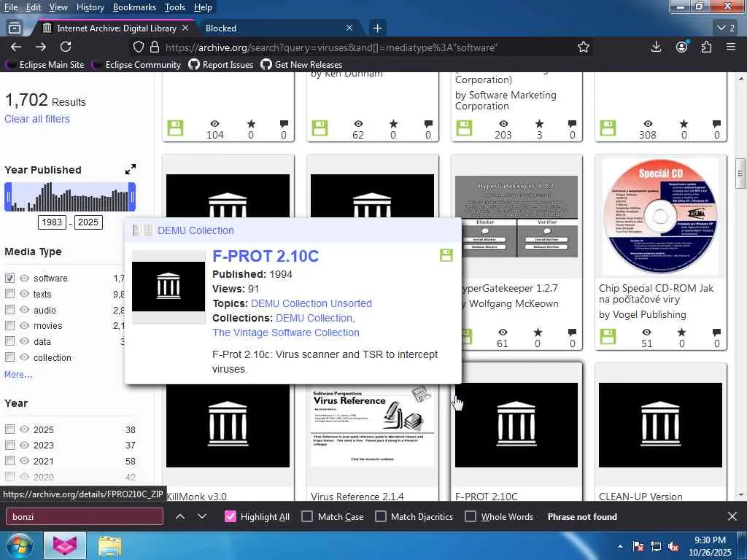Open the Bookmarks menu
Viewport: 747px width, 560px height.
tap(134, 7)
